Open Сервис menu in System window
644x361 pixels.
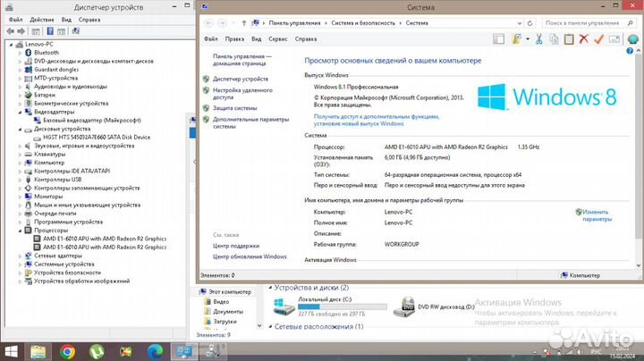[277, 39]
